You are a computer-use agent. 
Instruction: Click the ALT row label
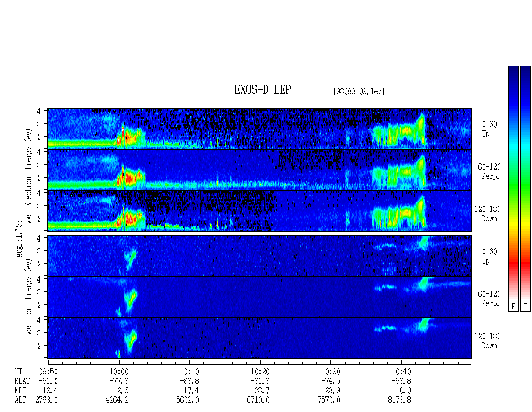(20, 400)
